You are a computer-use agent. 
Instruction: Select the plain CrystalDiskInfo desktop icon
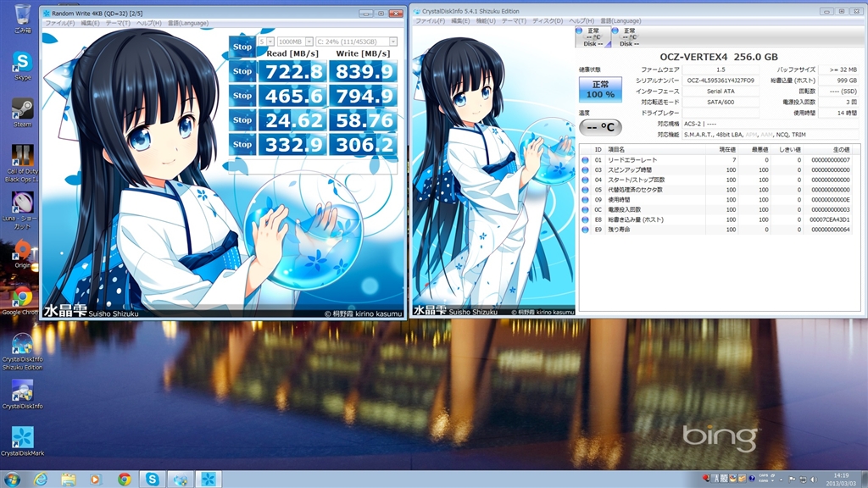point(23,395)
